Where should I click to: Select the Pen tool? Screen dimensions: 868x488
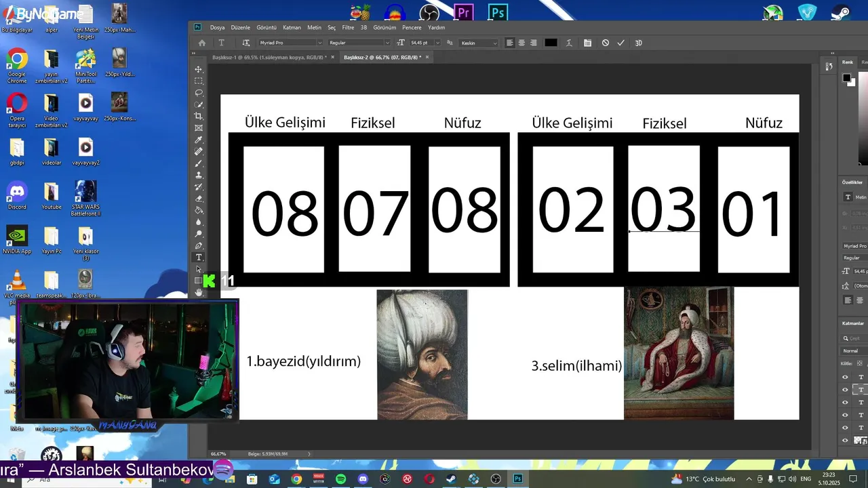pos(199,245)
